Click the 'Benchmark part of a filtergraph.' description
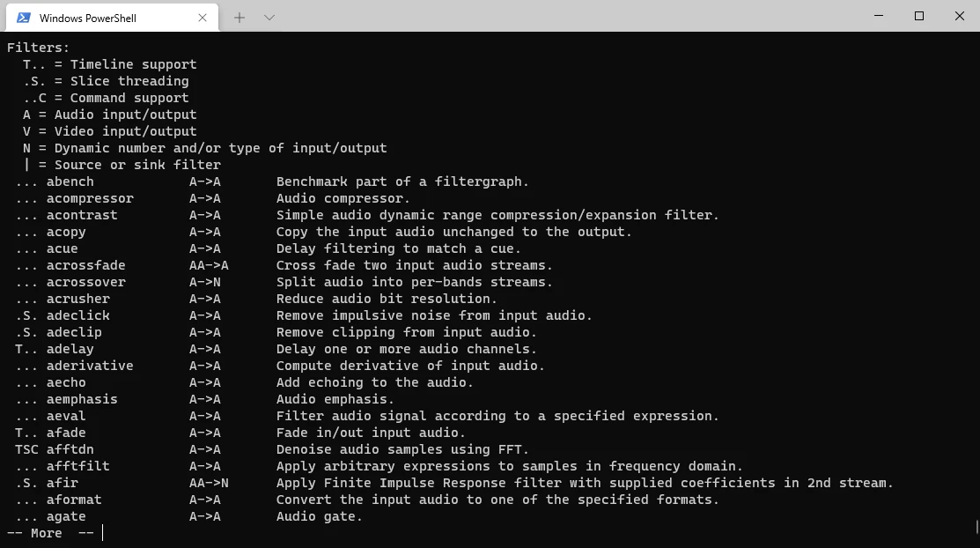Image resolution: width=980 pixels, height=548 pixels. click(x=402, y=181)
